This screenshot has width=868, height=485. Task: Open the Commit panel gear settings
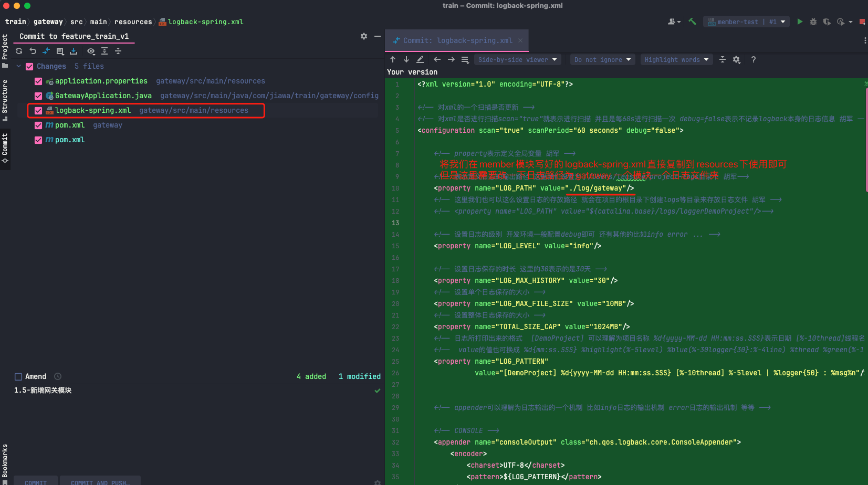[x=364, y=36]
